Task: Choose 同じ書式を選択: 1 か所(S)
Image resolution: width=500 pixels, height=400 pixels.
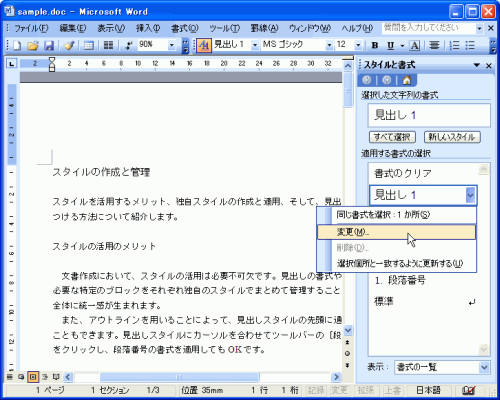Action: [x=397, y=215]
